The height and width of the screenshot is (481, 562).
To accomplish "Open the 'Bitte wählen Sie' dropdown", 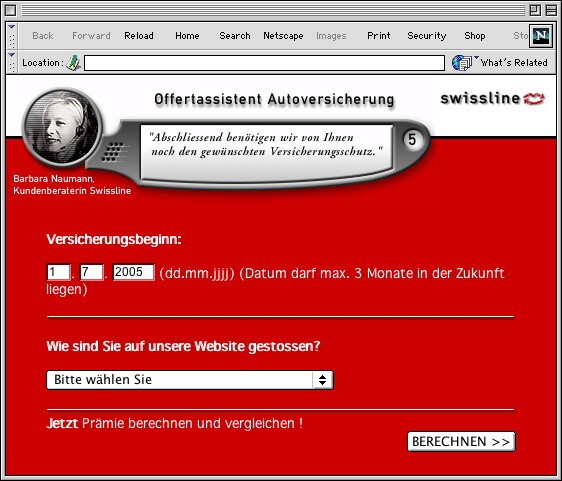I will [x=190, y=380].
